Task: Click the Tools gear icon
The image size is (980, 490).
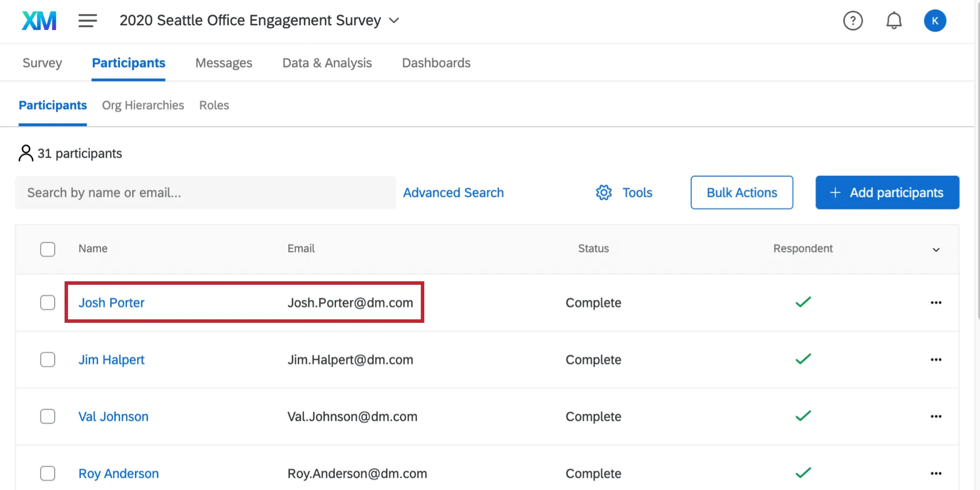Action: tap(604, 193)
